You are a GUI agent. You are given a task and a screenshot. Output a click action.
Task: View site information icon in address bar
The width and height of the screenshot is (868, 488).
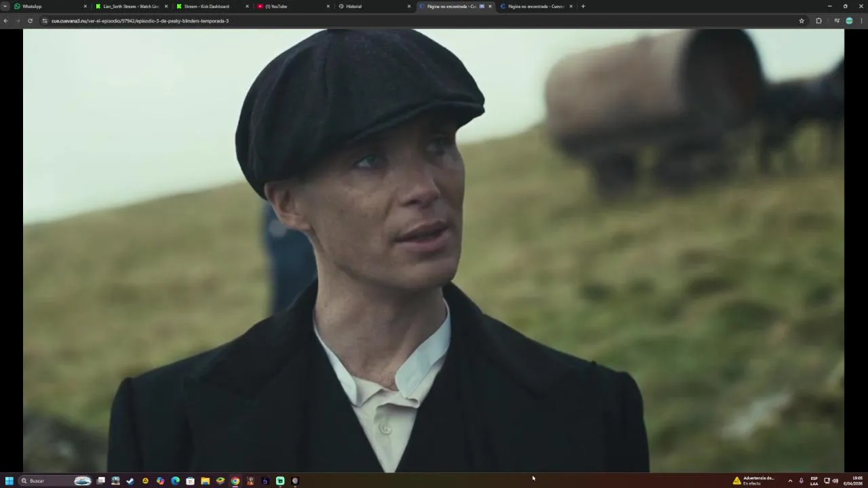pos(45,21)
